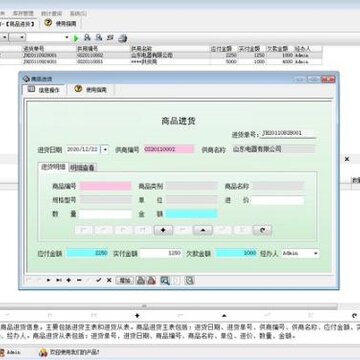
Task: Click the 5000 payable cell in second row
Action: pos(224,62)
